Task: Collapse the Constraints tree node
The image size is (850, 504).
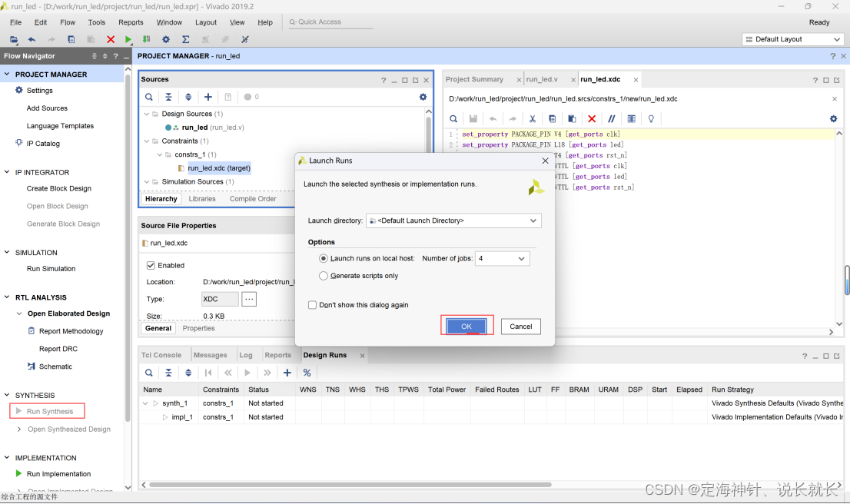Action: 146,141
